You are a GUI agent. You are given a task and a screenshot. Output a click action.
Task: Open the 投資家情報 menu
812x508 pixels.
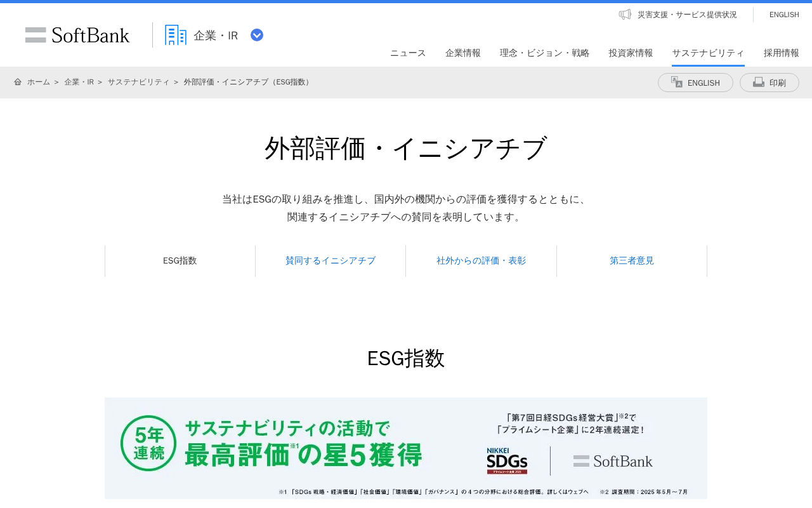click(x=631, y=53)
